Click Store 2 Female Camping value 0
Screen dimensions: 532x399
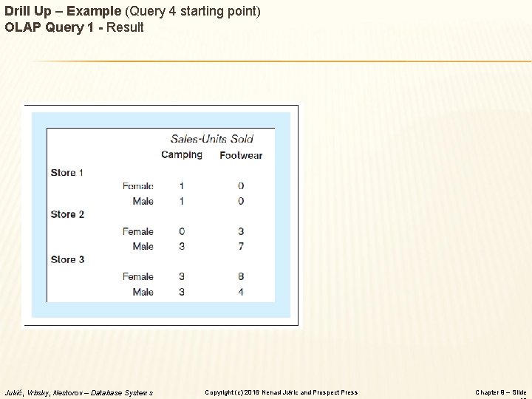(x=182, y=231)
